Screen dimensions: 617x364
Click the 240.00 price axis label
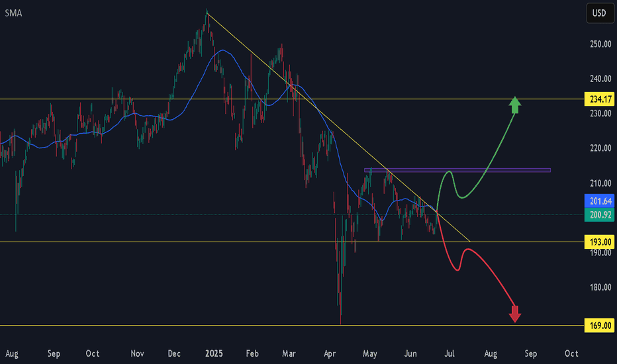click(x=600, y=79)
